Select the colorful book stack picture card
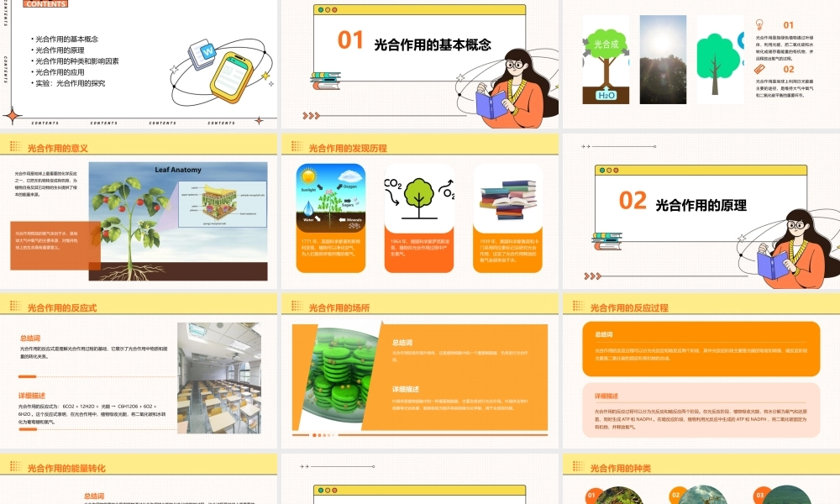Screen dimensions: 840x504 click(x=508, y=197)
